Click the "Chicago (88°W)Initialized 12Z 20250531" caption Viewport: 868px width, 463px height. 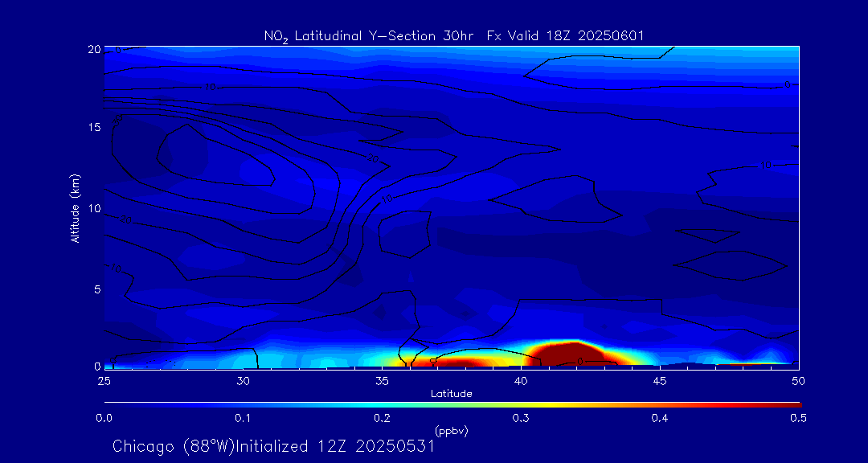[x=273, y=446]
